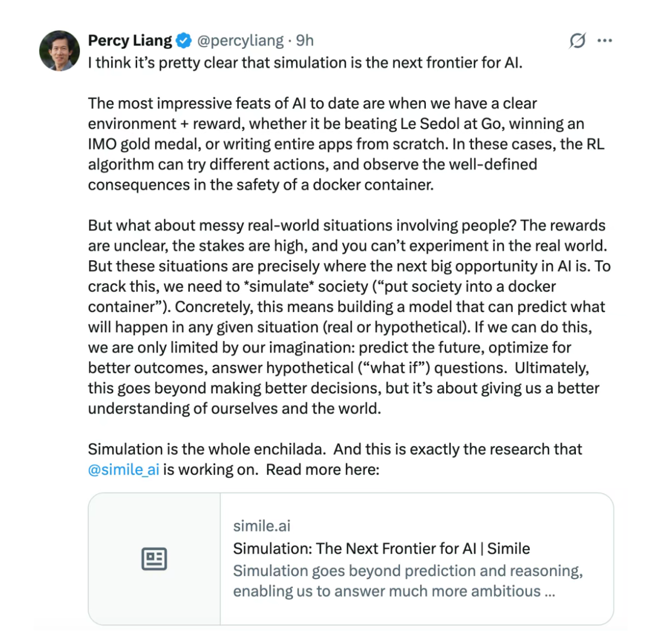This screenshot has width=672, height=643.
Task: Click the 'understanding of ourselves and the world' line
Action: tap(234, 409)
